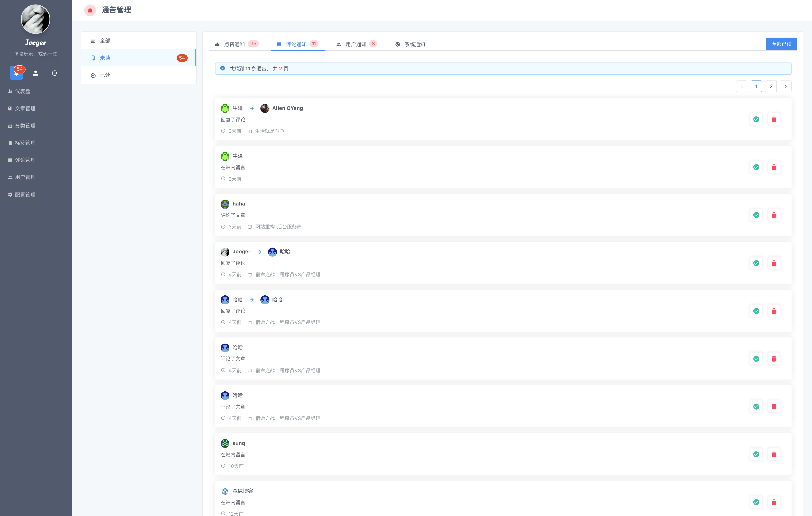This screenshot has width=812, height=516.
Task: Select the 已读 filter in list
Action: pos(105,75)
